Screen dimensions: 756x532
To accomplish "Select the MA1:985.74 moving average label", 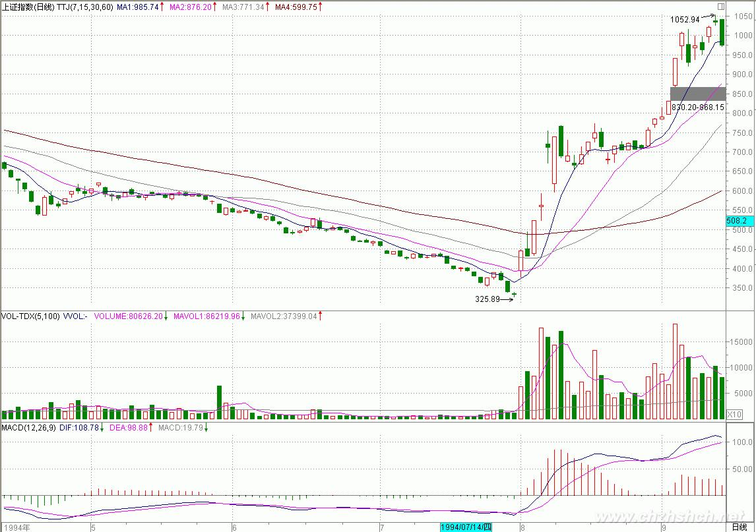I will [138, 7].
